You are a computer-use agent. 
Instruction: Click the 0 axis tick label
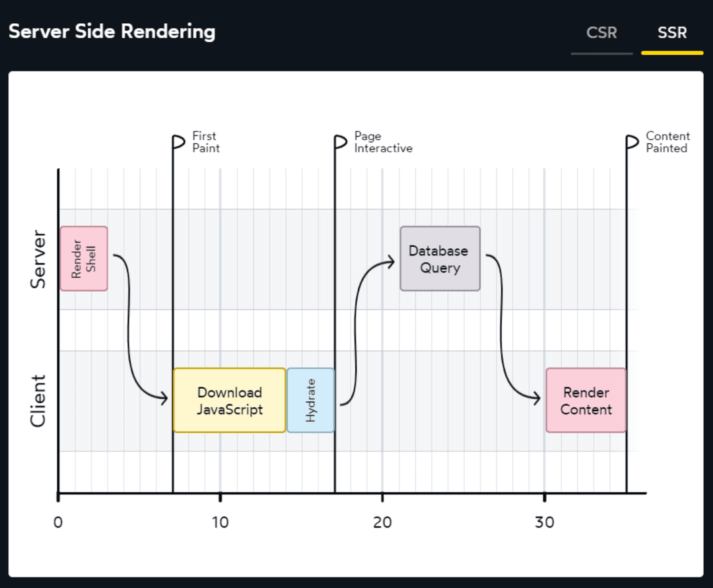click(58, 523)
